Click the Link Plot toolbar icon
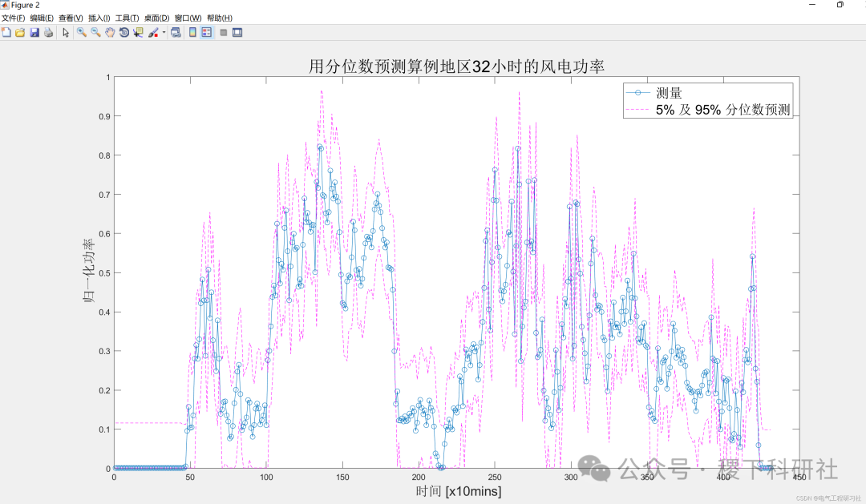 point(176,33)
